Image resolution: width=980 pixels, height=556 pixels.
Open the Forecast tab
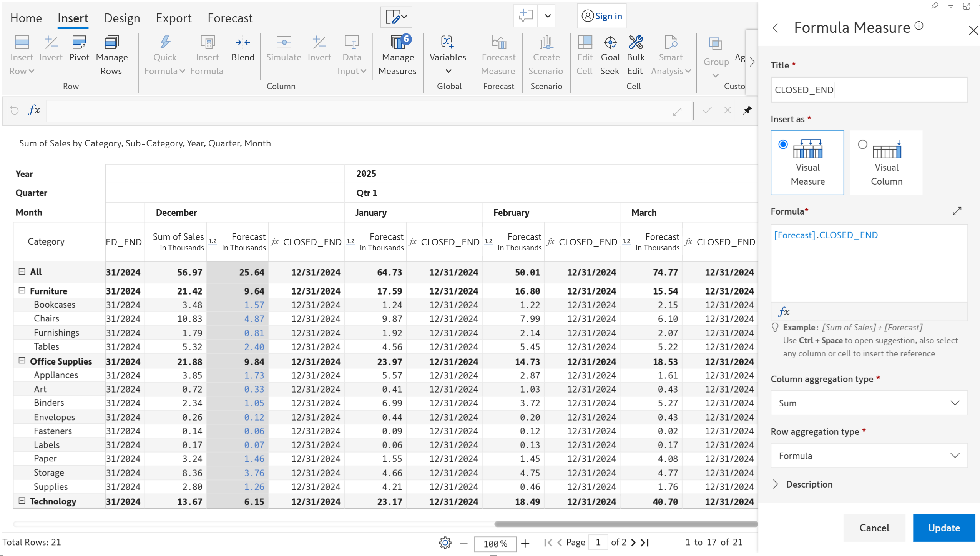230,18
